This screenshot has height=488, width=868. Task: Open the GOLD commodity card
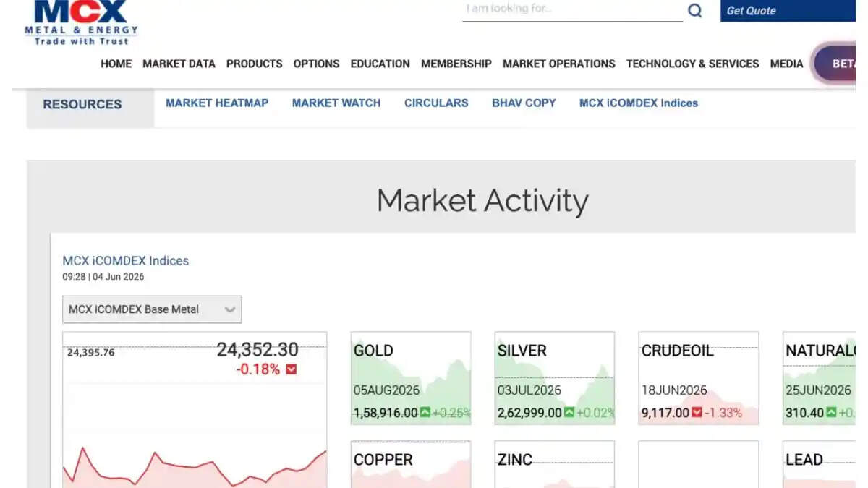coord(411,378)
